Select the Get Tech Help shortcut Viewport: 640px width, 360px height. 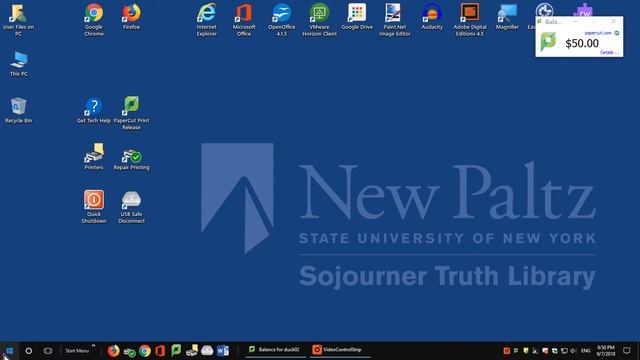click(x=94, y=110)
